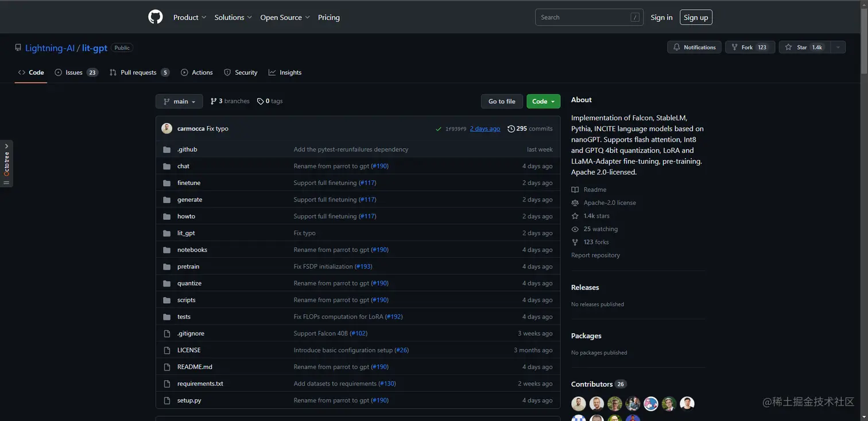This screenshot has height=421, width=868.
Task: Open the Star list dropdown arrow
Action: coord(837,47)
